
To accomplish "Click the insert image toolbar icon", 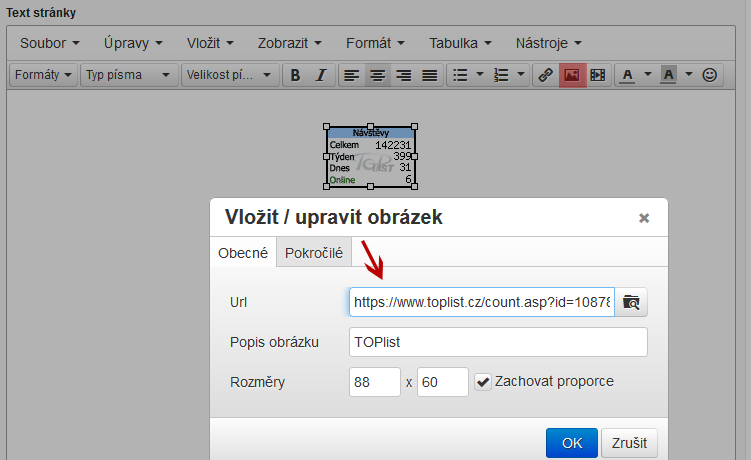I will (x=571, y=75).
